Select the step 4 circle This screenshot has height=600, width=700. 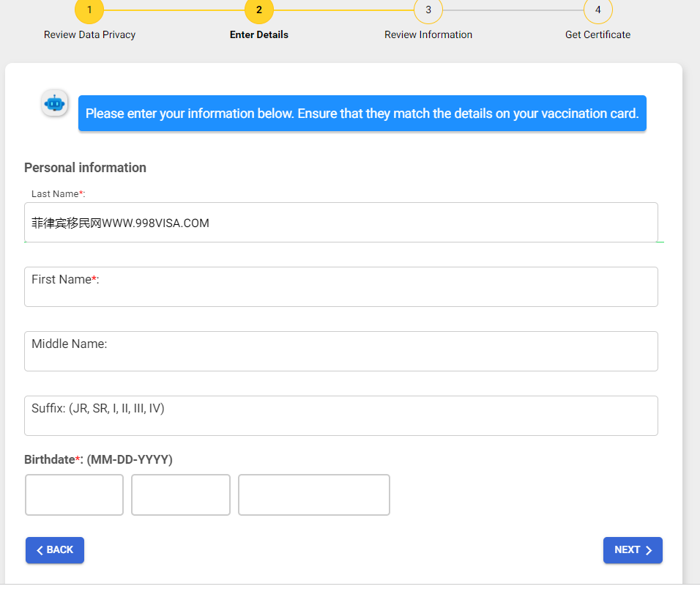[x=597, y=10]
